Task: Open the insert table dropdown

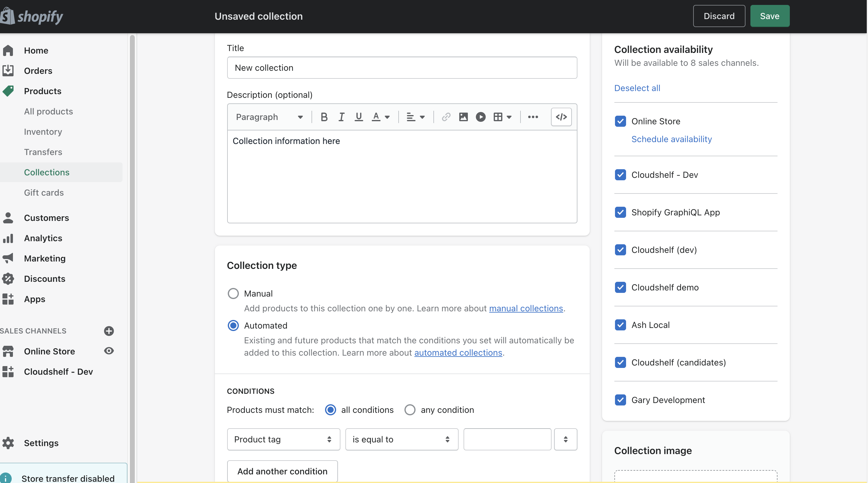Action: 502,117
